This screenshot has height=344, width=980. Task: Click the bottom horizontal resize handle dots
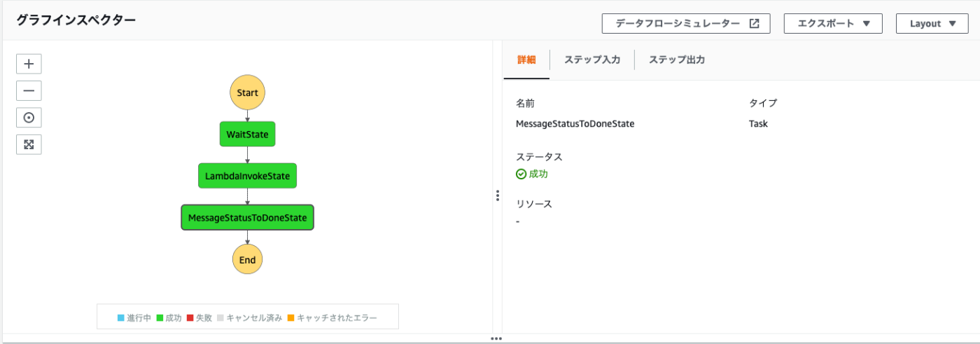click(496, 338)
